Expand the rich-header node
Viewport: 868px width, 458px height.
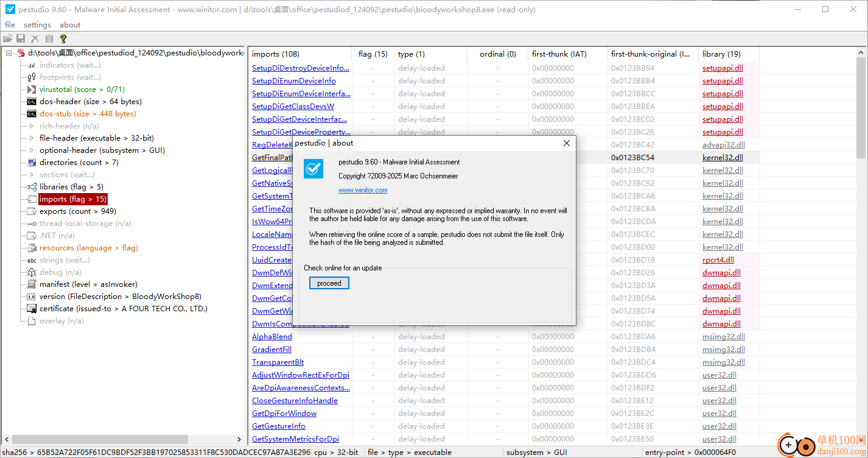click(32, 126)
